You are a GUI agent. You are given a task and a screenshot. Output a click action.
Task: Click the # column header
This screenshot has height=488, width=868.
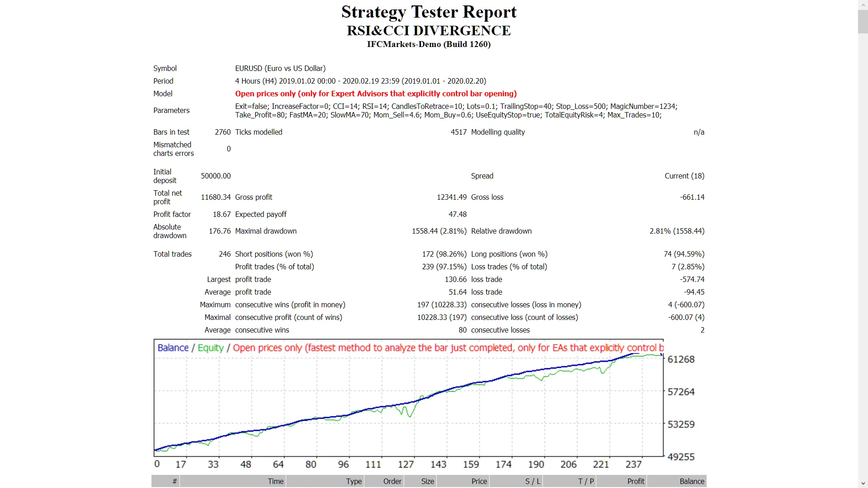pos(174,481)
